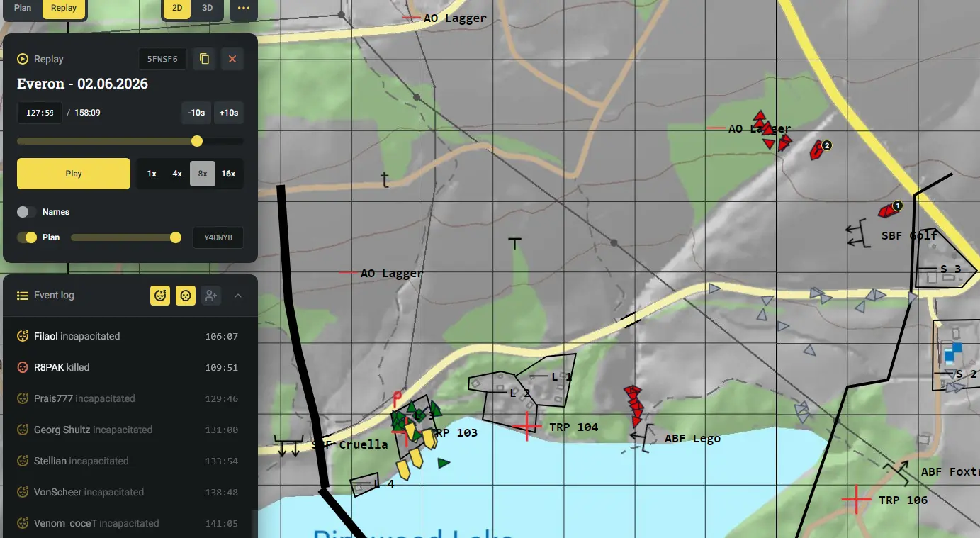Click the replay timeline slider handle

click(x=197, y=141)
